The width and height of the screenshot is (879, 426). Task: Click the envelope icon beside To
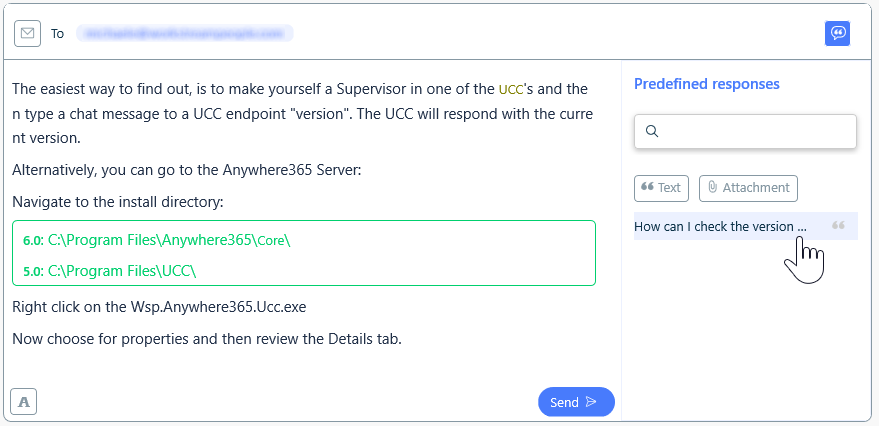pos(27,34)
